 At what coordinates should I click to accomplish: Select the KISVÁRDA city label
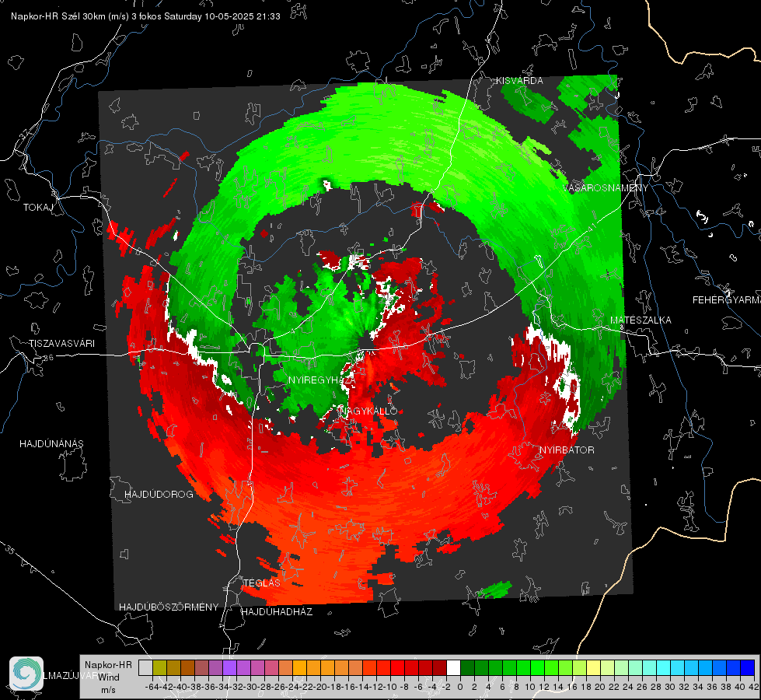519,81
